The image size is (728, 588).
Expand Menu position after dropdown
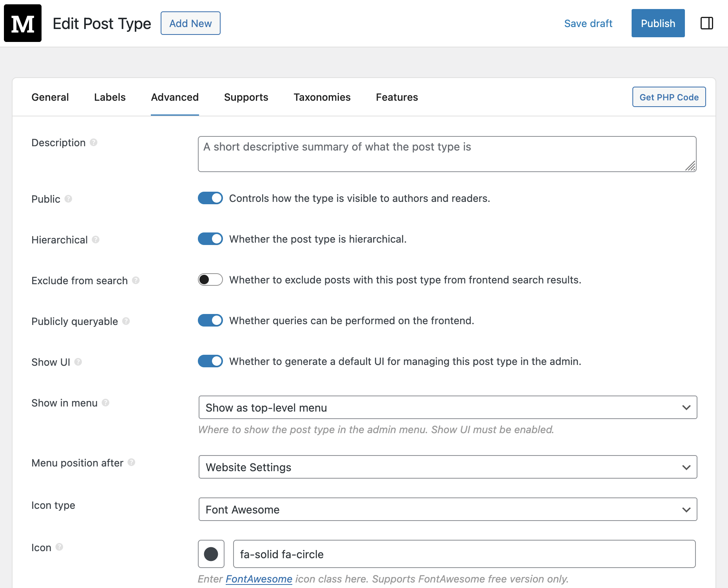pyautogui.click(x=447, y=467)
